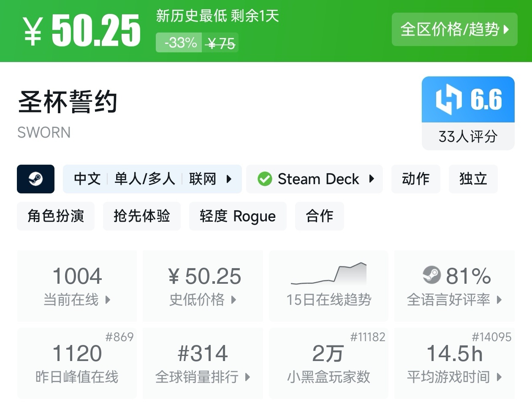
Task: Select the 独立 genre tag
Action: tap(473, 179)
